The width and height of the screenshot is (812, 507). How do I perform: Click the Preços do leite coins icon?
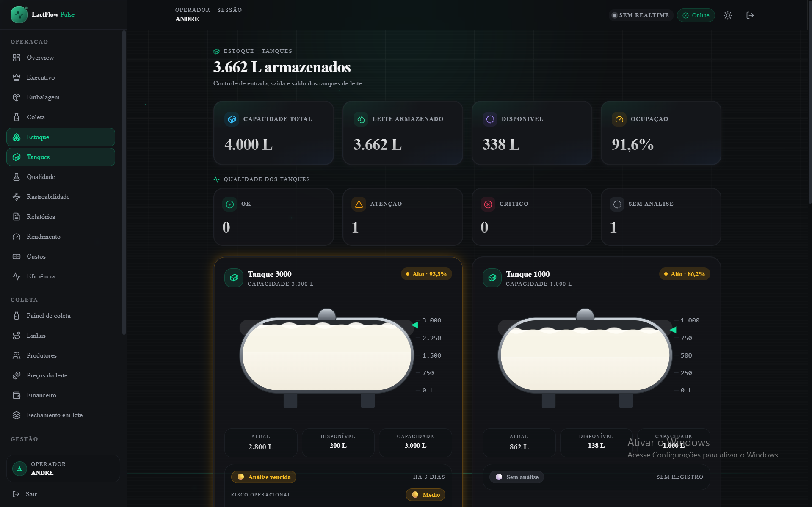[17, 375]
